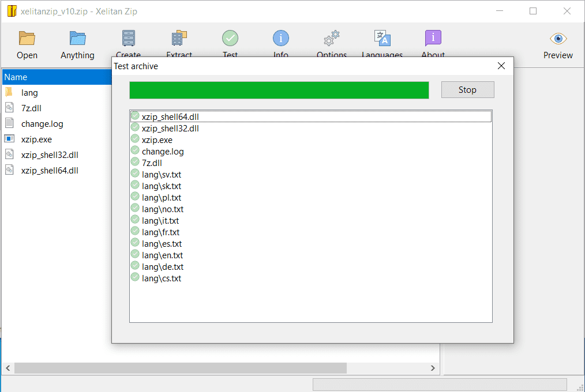Open the About toolbar icon
The image size is (585, 392).
click(433, 37)
